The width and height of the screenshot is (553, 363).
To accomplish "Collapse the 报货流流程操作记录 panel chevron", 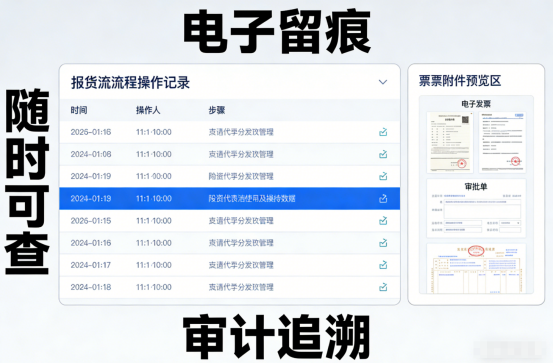I will point(383,82).
